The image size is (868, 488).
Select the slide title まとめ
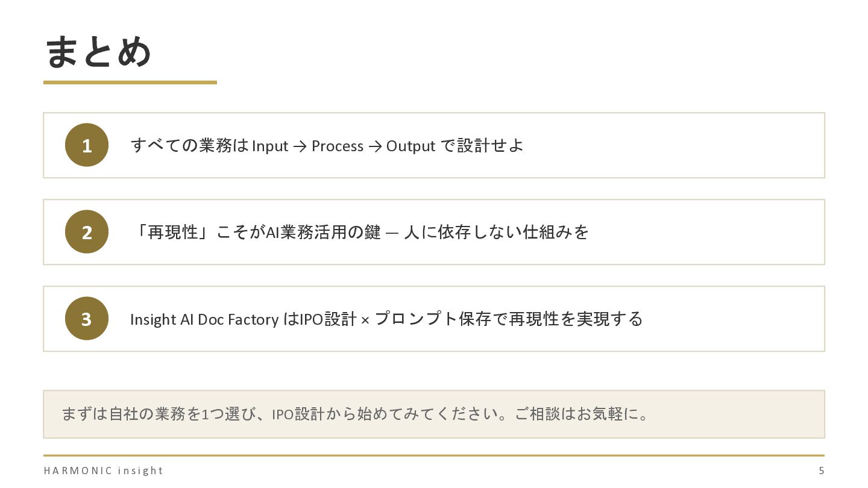[x=98, y=52]
